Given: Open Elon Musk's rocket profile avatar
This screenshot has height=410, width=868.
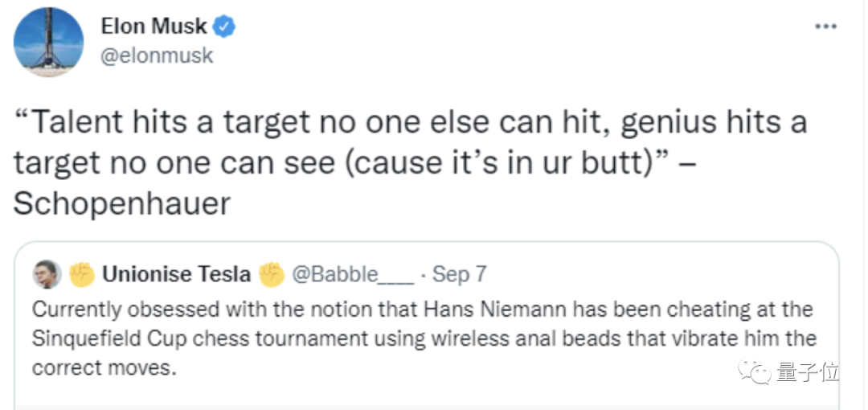Looking at the screenshot, I should click(x=49, y=42).
